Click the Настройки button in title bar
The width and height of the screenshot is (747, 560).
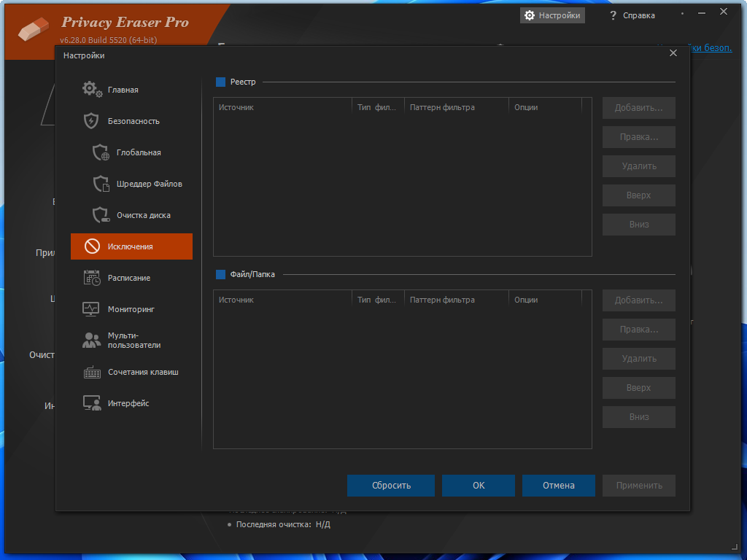click(x=552, y=15)
